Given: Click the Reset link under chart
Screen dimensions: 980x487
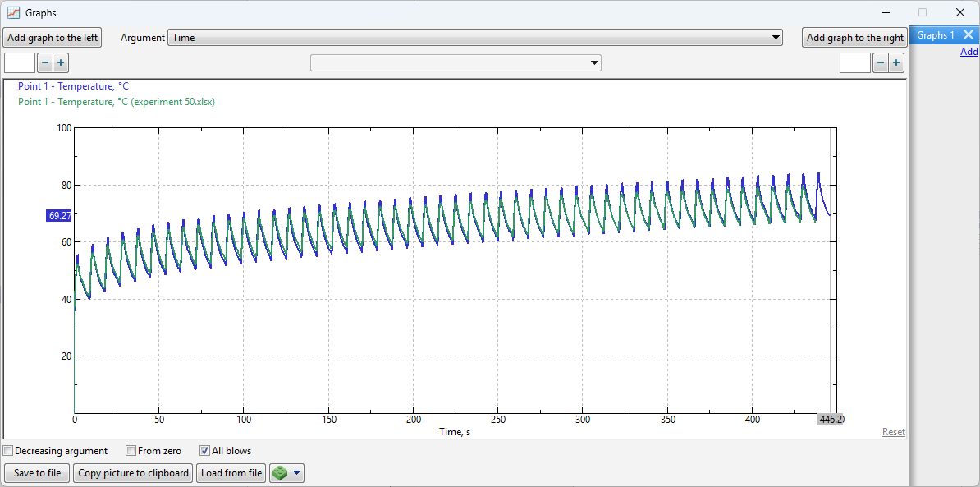Looking at the screenshot, I should point(893,432).
